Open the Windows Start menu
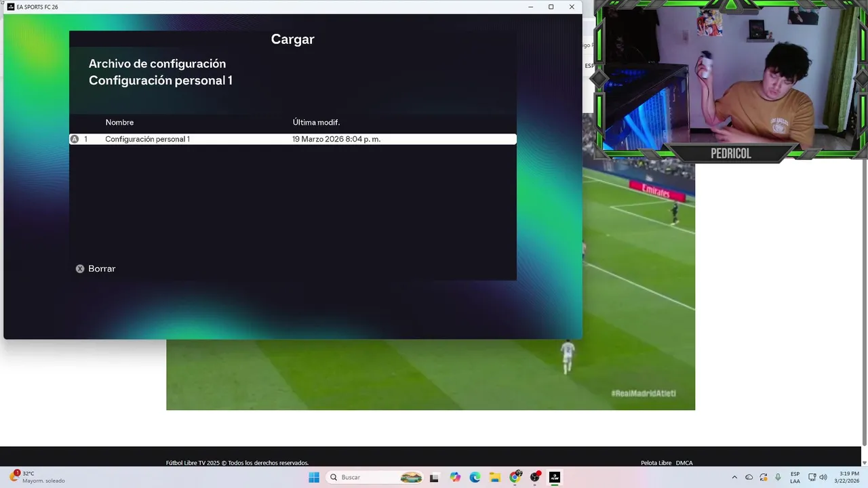 point(314,477)
